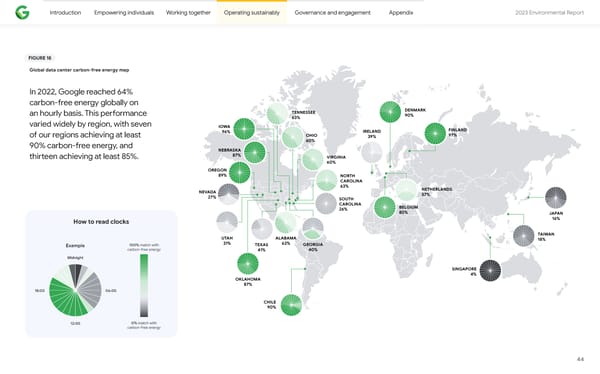The height and width of the screenshot is (374, 600).
Task: Click the Texas clock icon
Action: (262, 229)
